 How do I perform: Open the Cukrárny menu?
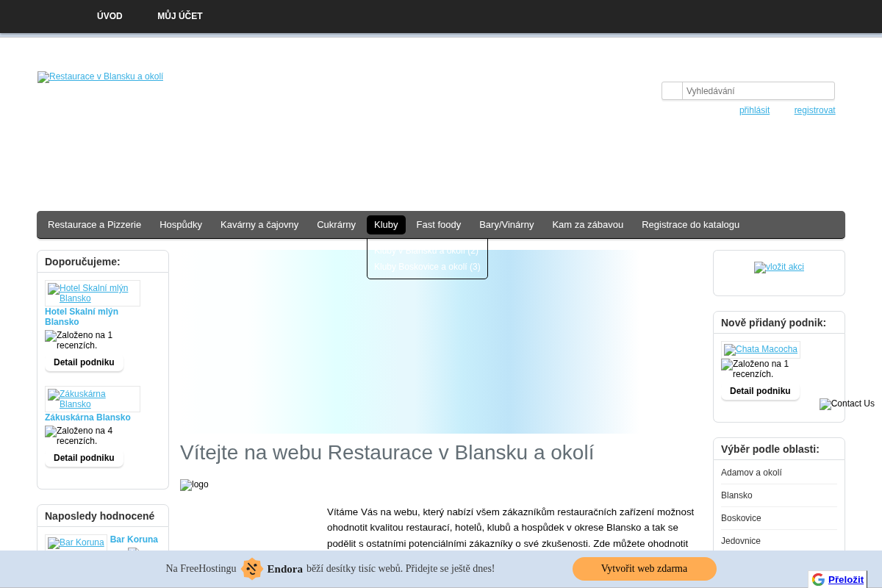(x=336, y=225)
